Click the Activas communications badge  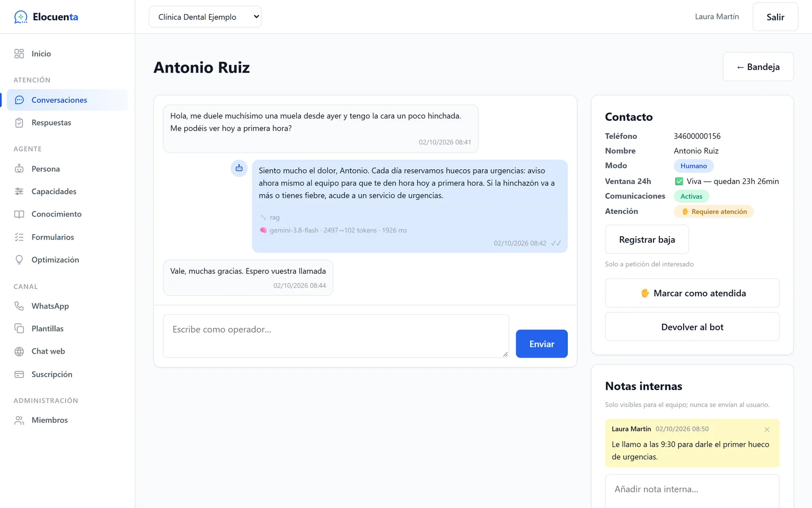click(x=691, y=196)
